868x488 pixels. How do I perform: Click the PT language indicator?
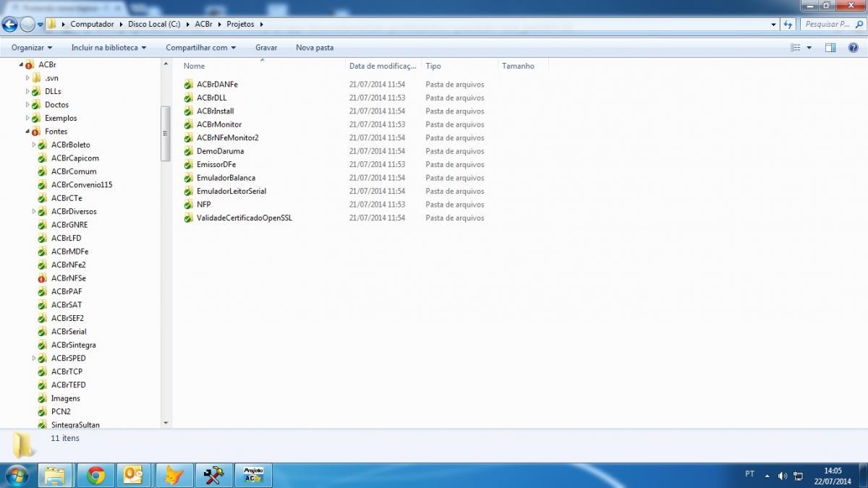pyautogui.click(x=749, y=474)
